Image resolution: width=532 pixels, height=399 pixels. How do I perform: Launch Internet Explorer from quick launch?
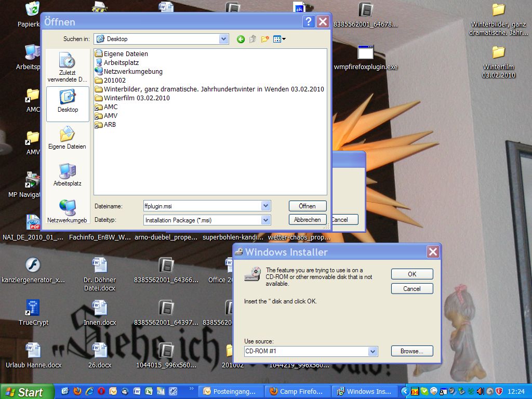[x=89, y=391]
